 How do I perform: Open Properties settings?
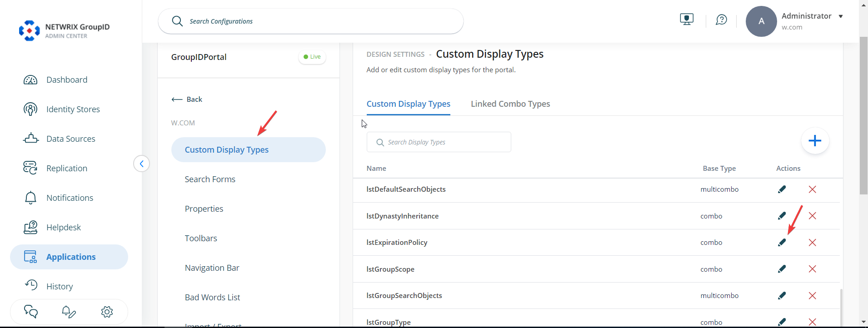click(x=204, y=209)
